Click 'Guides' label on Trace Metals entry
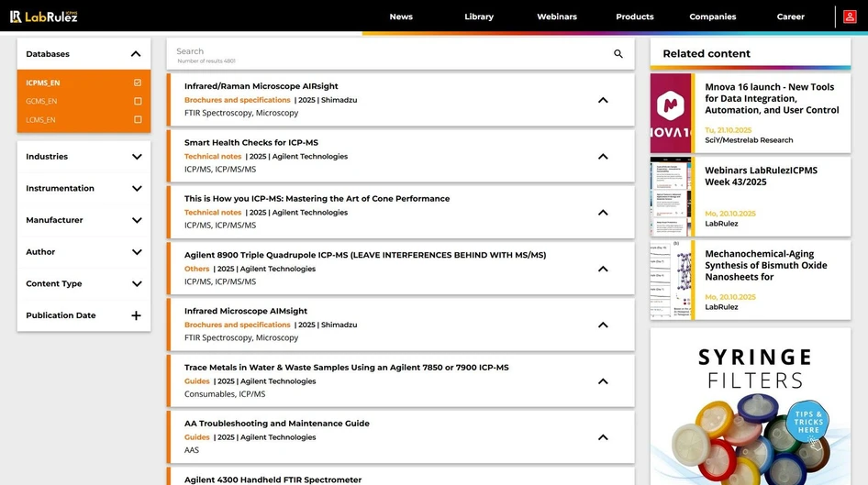This screenshot has height=485, width=868. pos(196,381)
